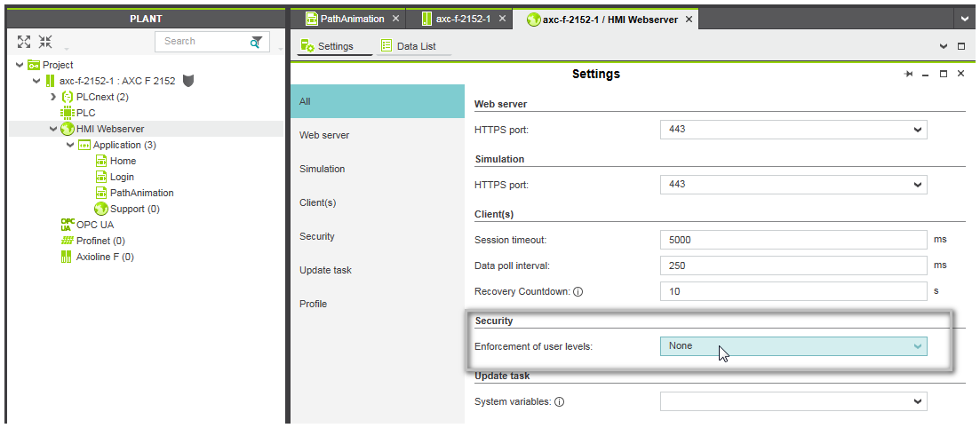
Task: Click the expand all tree icon
Action: point(24,42)
